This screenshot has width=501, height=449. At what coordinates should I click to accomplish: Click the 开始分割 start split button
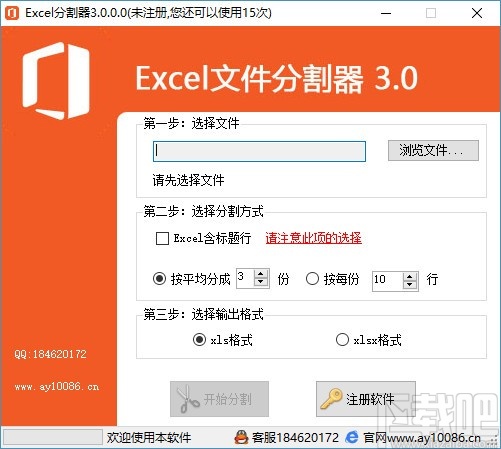[219, 399]
